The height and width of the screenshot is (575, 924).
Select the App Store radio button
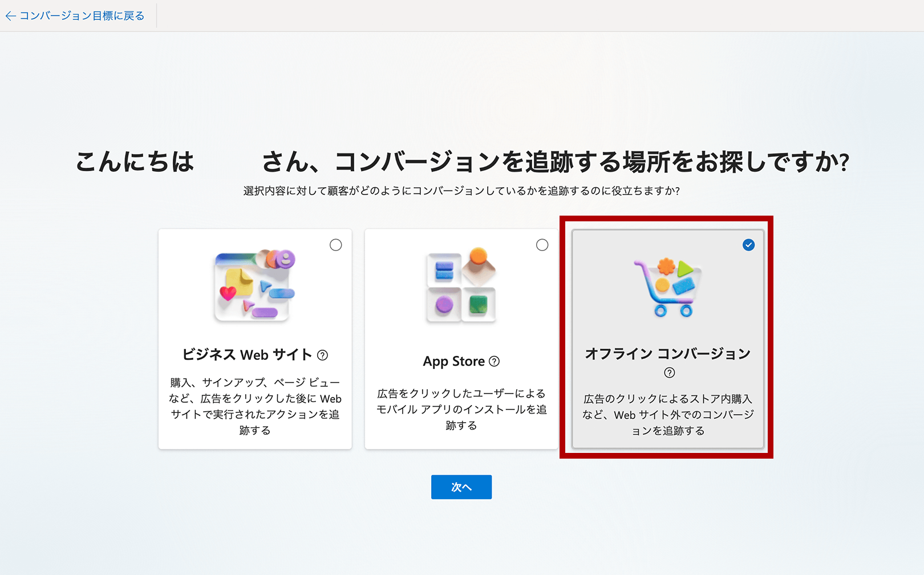(x=542, y=245)
